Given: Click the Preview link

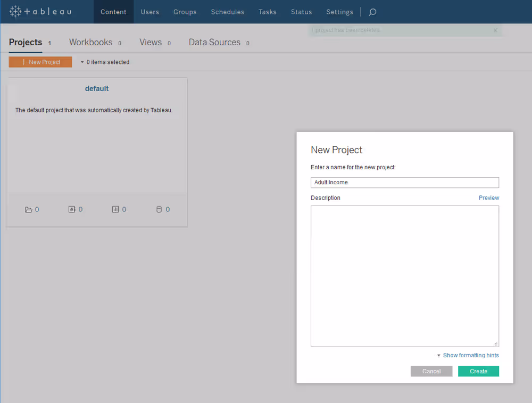Looking at the screenshot, I should click(488, 198).
